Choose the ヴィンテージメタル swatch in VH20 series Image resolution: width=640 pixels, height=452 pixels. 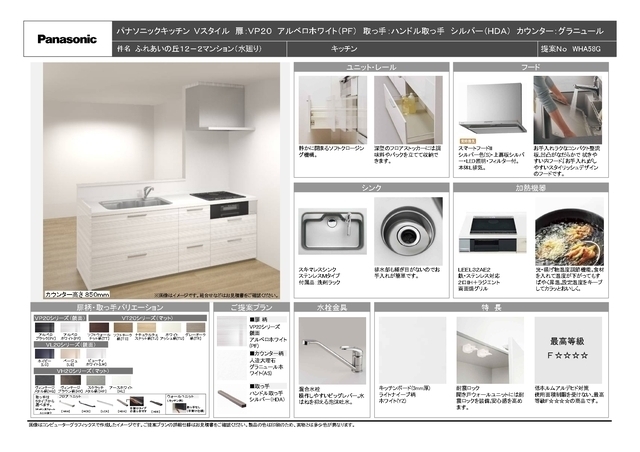pyautogui.click(x=44, y=380)
